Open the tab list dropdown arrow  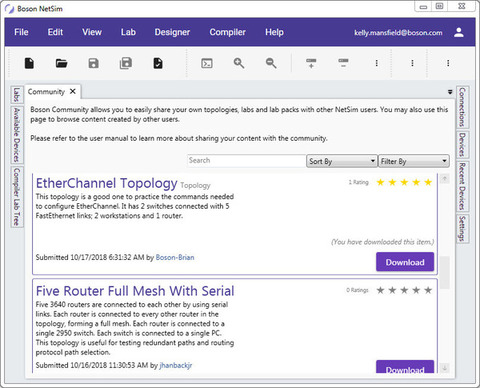pos(450,92)
